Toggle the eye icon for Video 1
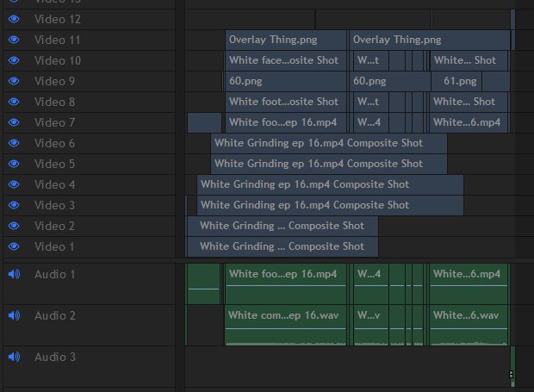Screen dimensions: 534x392 click(x=14, y=246)
